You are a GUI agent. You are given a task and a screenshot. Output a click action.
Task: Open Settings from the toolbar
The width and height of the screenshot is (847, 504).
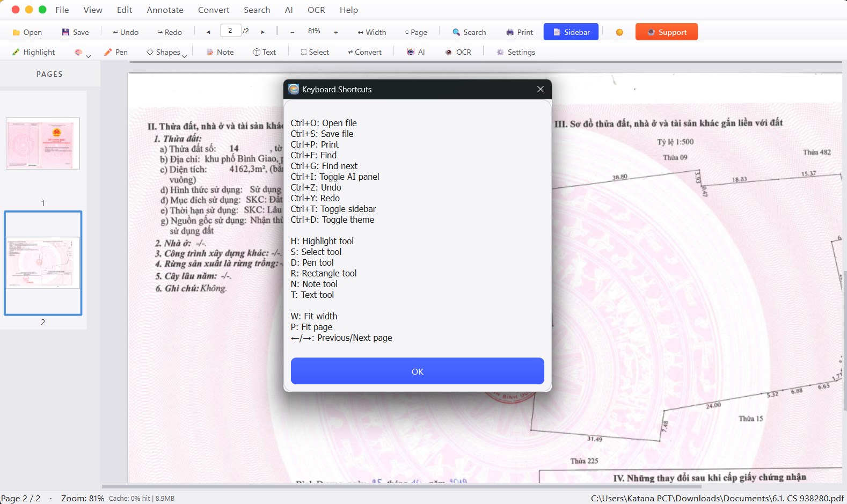pyautogui.click(x=516, y=52)
